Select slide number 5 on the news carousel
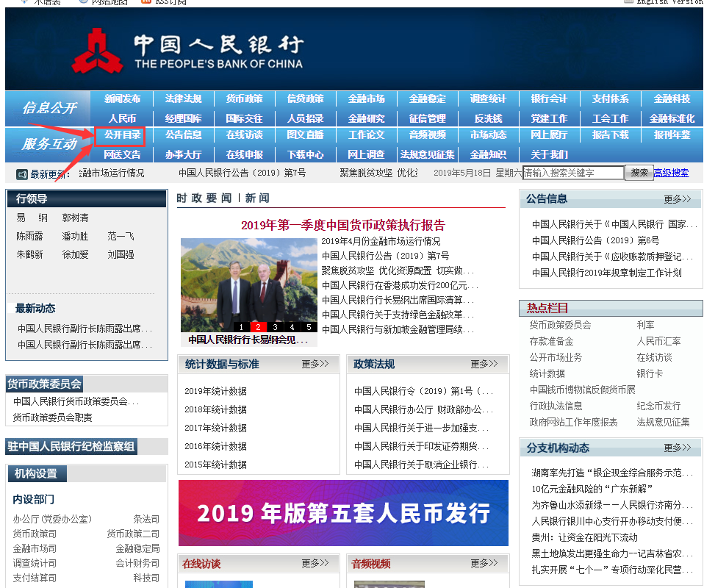Image resolution: width=704 pixels, height=588 pixels. coord(309,327)
